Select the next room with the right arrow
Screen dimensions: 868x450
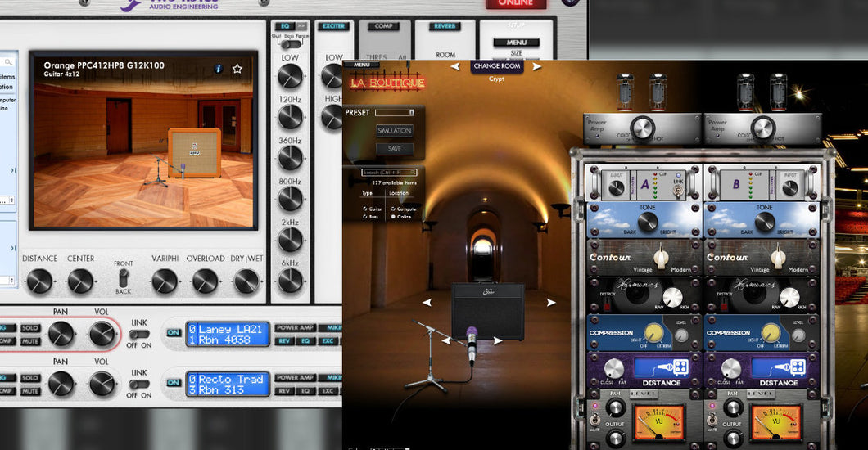(536, 66)
